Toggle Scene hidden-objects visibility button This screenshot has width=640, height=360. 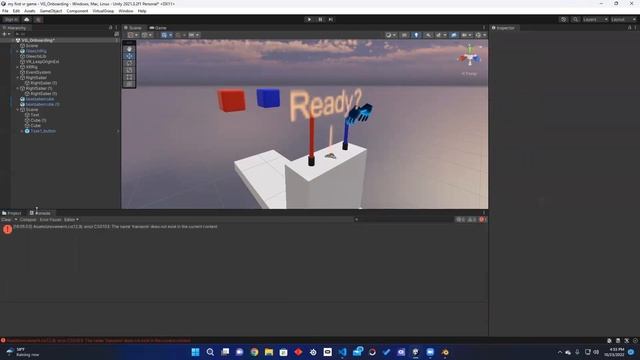[454, 35]
